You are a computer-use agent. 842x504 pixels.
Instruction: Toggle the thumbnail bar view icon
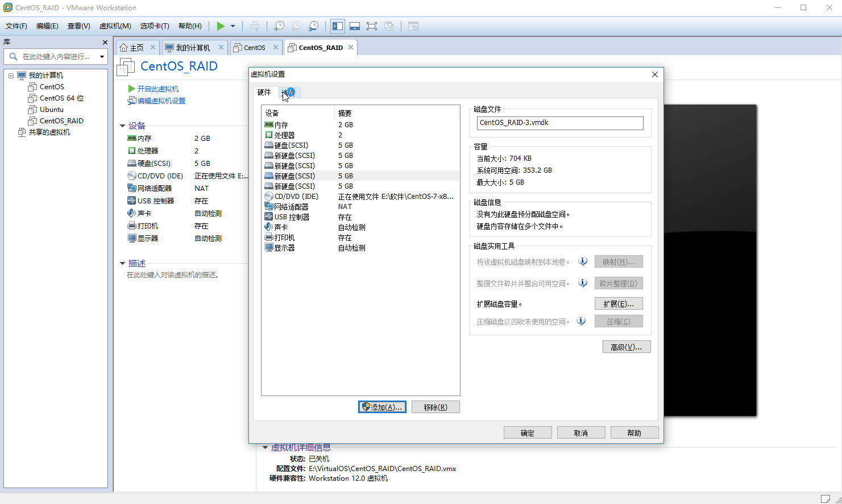coord(355,26)
